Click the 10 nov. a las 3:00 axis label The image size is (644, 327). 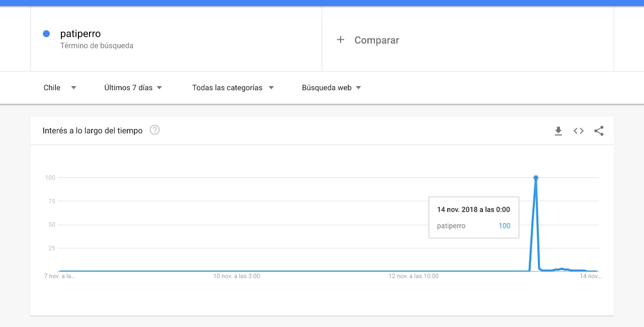coord(236,276)
